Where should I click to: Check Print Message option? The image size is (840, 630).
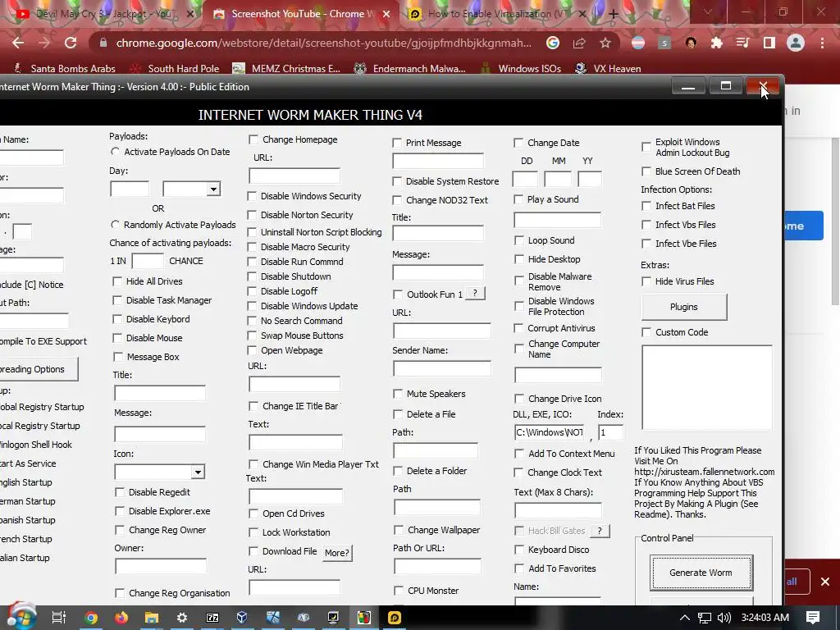click(397, 143)
